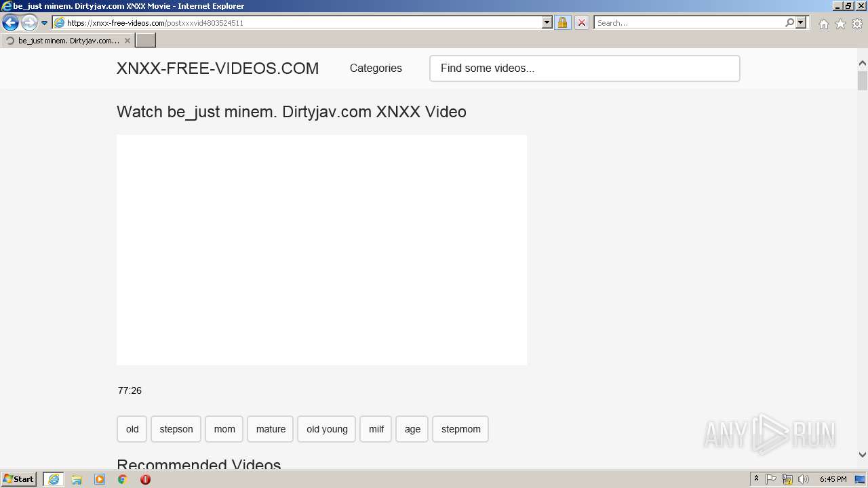This screenshot has width=868, height=488.
Task: Select the mom tag button
Action: click(x=224, y=429)
